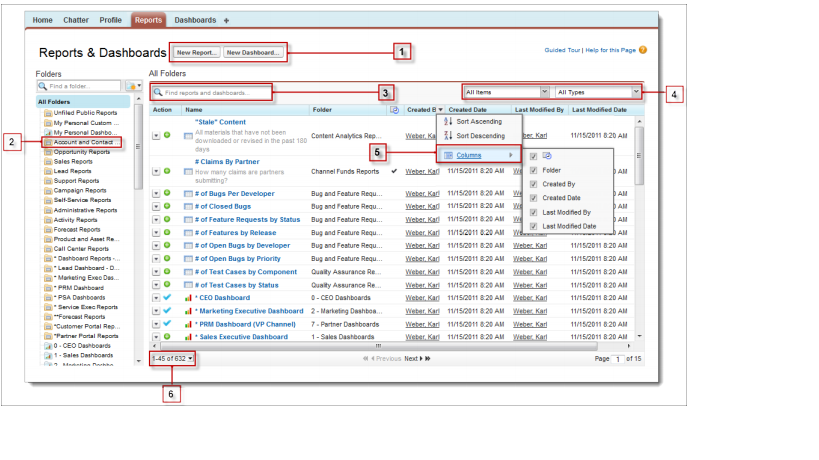Select the Opportunity Reports folder
Viewport: 819px width, 460px height.
(82, 152)
